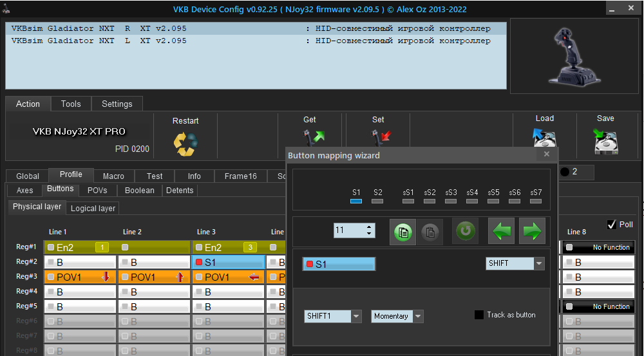Click the black circle indicator labeled 2
This screenshot has width=644, height=356.
pyautogui.click(x=565, y=172)
